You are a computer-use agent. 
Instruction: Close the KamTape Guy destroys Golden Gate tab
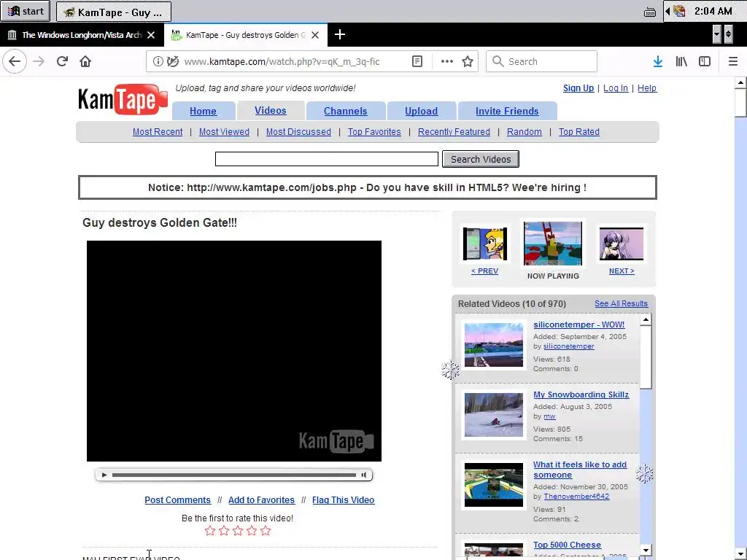pos(315,35)
